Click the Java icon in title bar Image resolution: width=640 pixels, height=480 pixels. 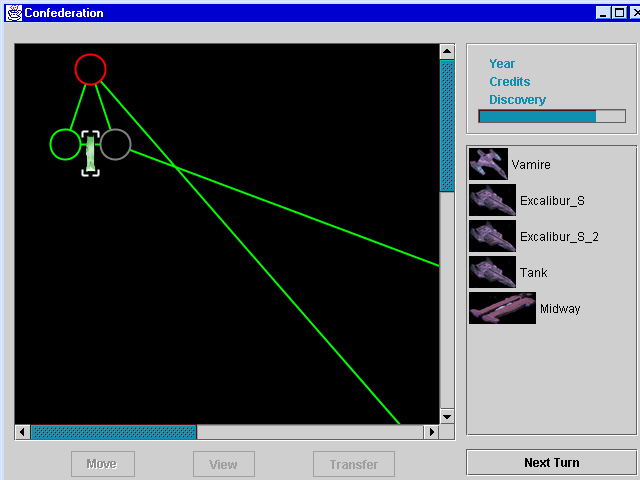pyautogui.click(x=9, y=12)
